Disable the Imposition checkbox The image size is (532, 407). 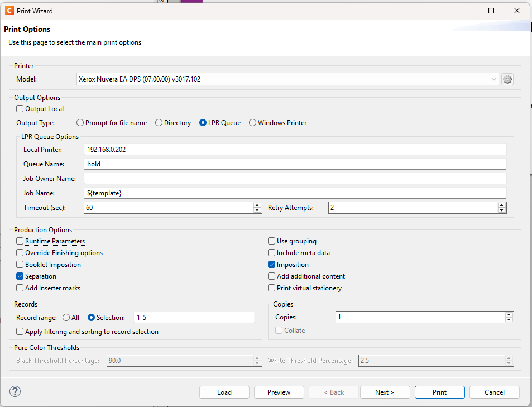272,265
